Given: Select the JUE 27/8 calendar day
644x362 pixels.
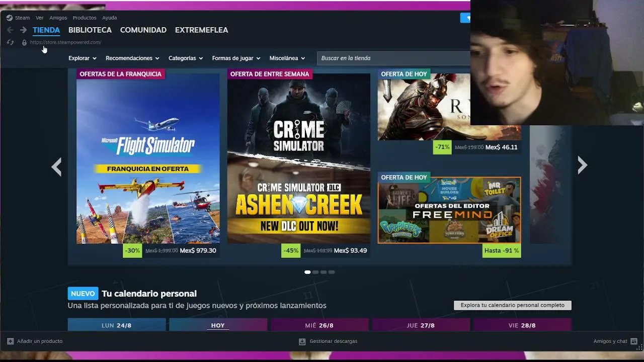Looking at the screenshot, I should pyautogui.click(x=421, y=325).
